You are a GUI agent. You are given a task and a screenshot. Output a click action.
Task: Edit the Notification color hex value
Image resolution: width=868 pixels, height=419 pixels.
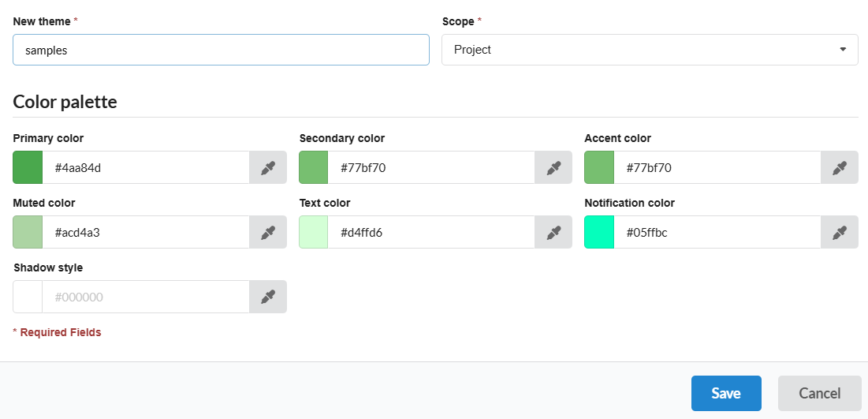(717, 232)
